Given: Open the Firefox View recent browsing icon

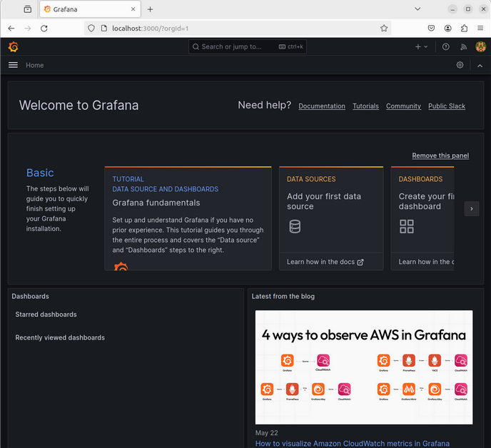Looking at the screenshot, I should [x=28, y=9].
